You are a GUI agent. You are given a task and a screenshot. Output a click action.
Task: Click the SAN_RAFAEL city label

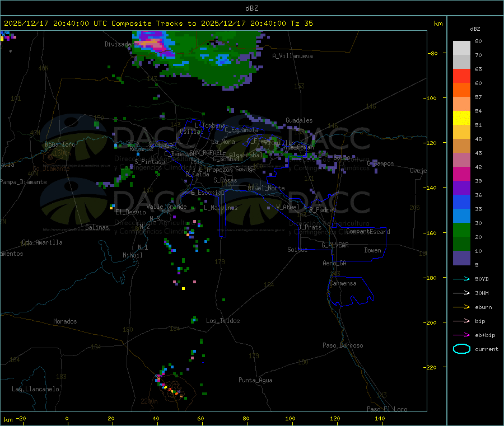click(206, 152)
